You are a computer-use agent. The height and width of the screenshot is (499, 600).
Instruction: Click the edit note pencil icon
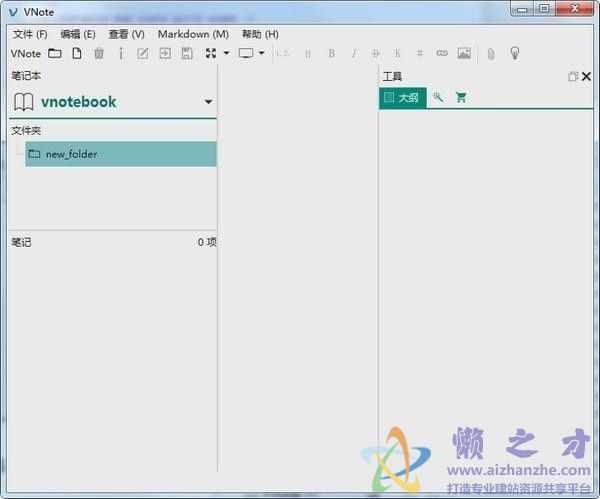143,53
